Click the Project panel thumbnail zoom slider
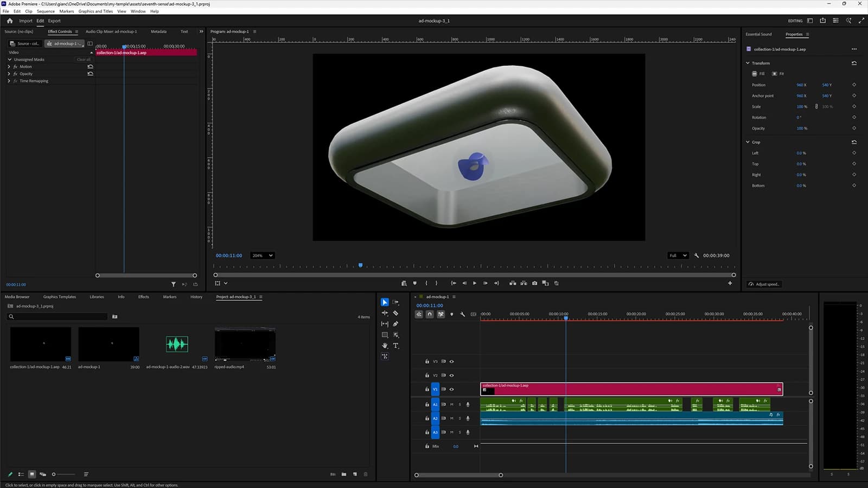The height and width of the screenshot is (488, 868). coord(63,474)
